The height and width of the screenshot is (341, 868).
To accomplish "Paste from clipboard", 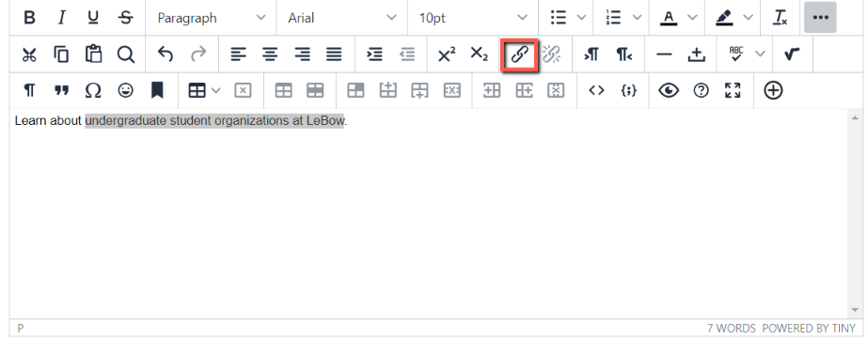I will [93, 54].
